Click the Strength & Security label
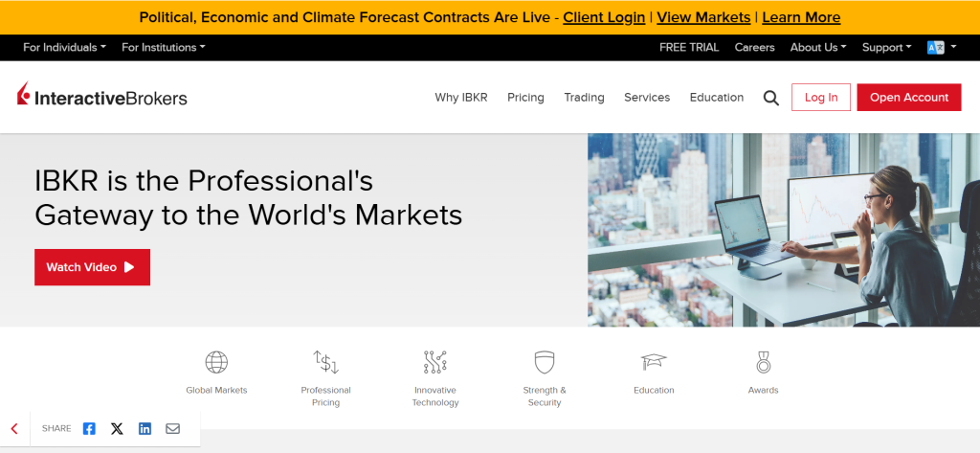980x453 pixels. [x=545, y=396]
